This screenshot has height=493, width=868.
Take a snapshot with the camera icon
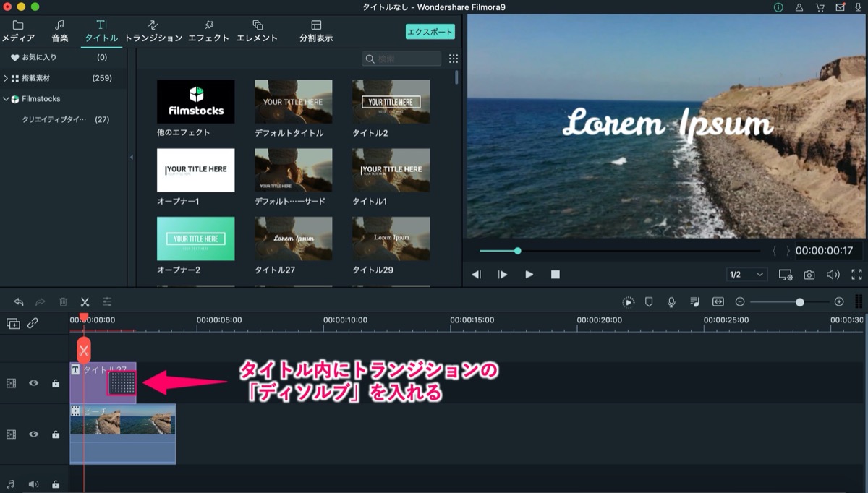click(x=809, y=275)
